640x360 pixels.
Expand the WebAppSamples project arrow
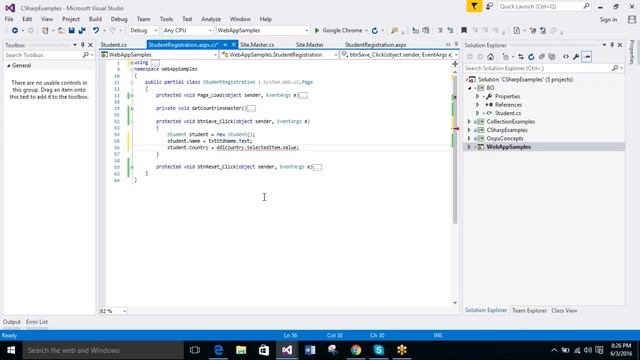469,147
